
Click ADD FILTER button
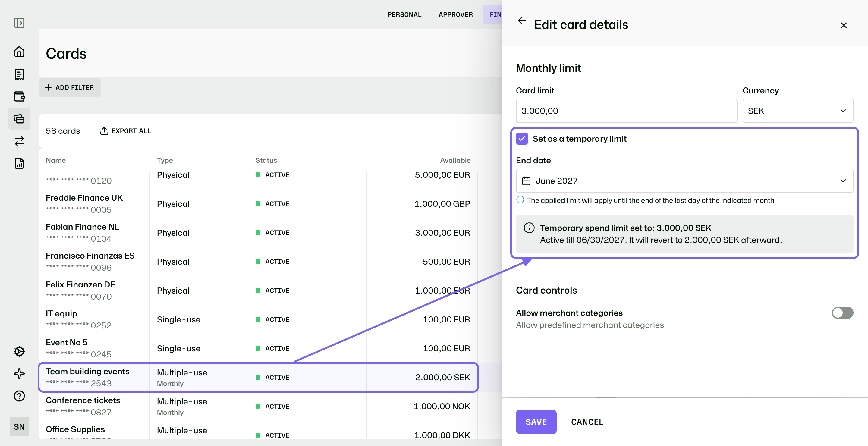(70, 87)
